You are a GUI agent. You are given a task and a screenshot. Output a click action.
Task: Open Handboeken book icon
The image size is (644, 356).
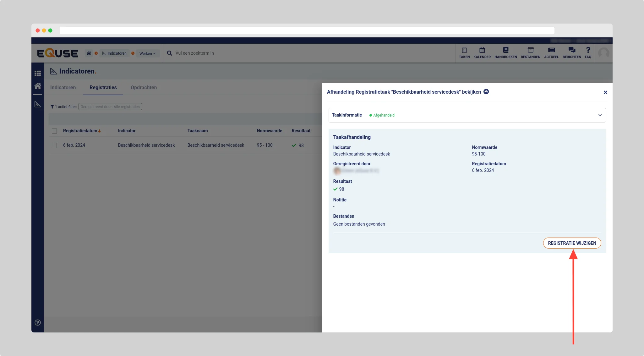click(505, 50)
